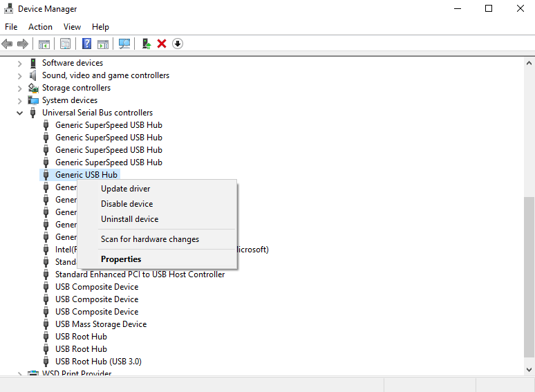Select the highlighted Generic USB Hub entry
The height and width of the screenshot is (392, 535).
[x=86, y=175]
